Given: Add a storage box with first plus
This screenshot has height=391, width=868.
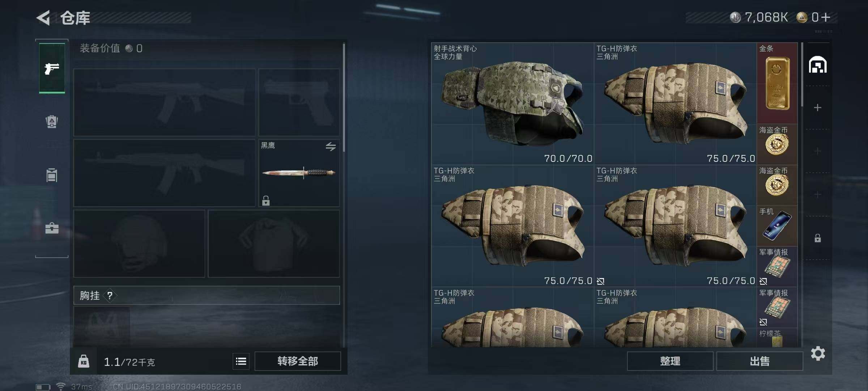Looking at the screenshot, I should [x=817, y=108].
